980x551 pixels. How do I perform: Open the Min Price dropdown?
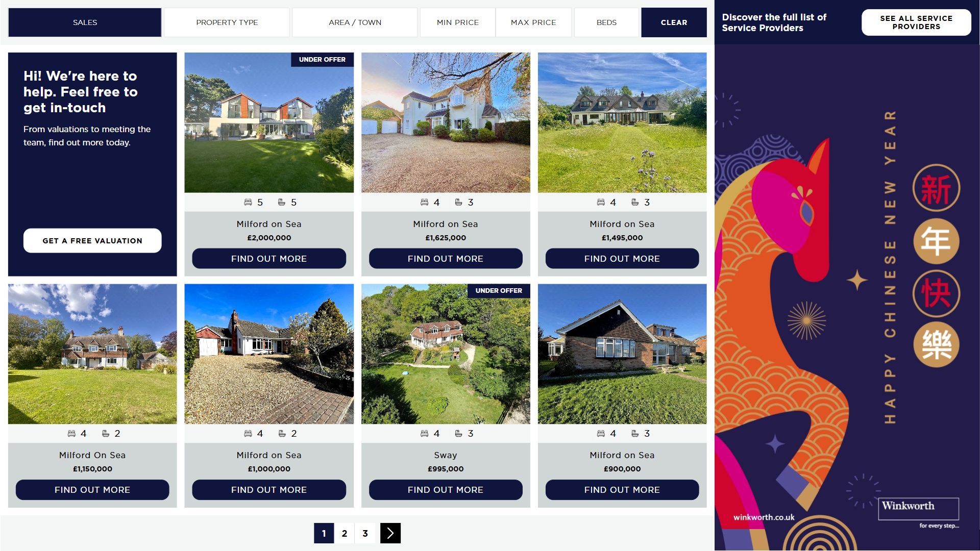pos(457,22)
